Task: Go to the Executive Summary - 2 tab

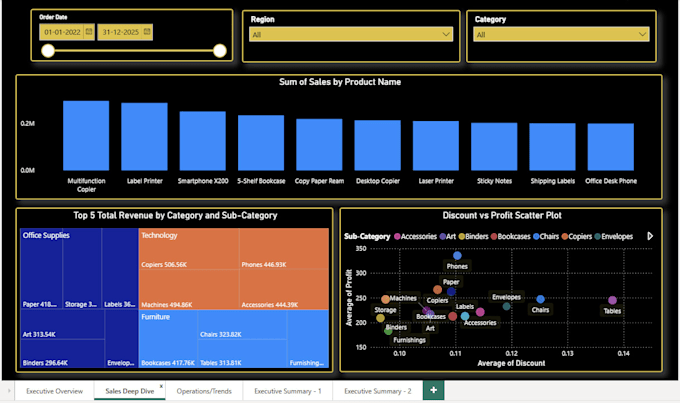Action: 377,391
